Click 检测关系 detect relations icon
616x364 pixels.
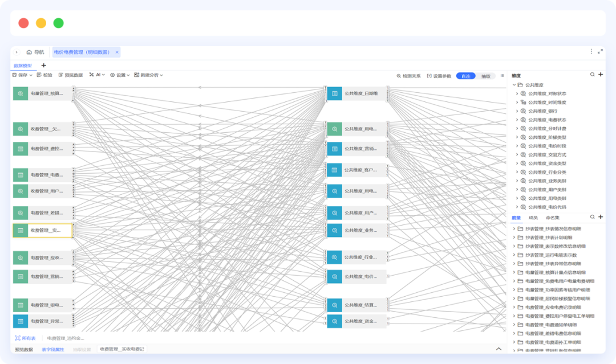click(x=399, y=76)
